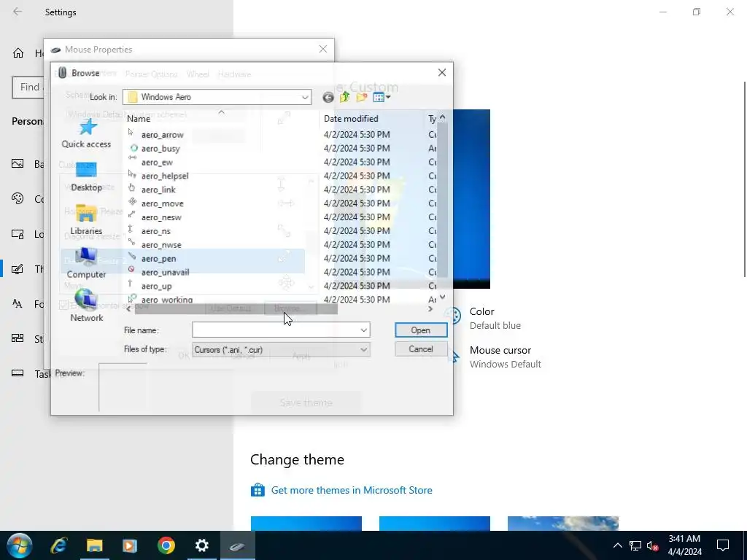Select the aero_move cursor file

coord(162,204)
